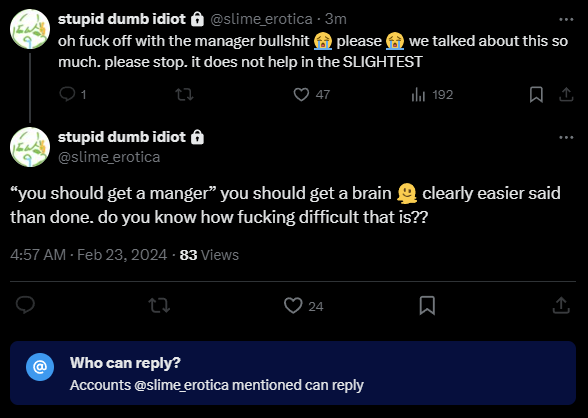This screenshot has height=418, width=588.
Task: Click the 3m timestamp on first tweet
Action: [336, 19]
